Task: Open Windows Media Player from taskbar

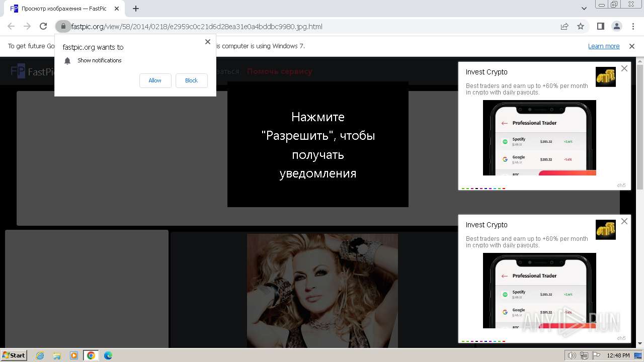Action: pos(74,355)
